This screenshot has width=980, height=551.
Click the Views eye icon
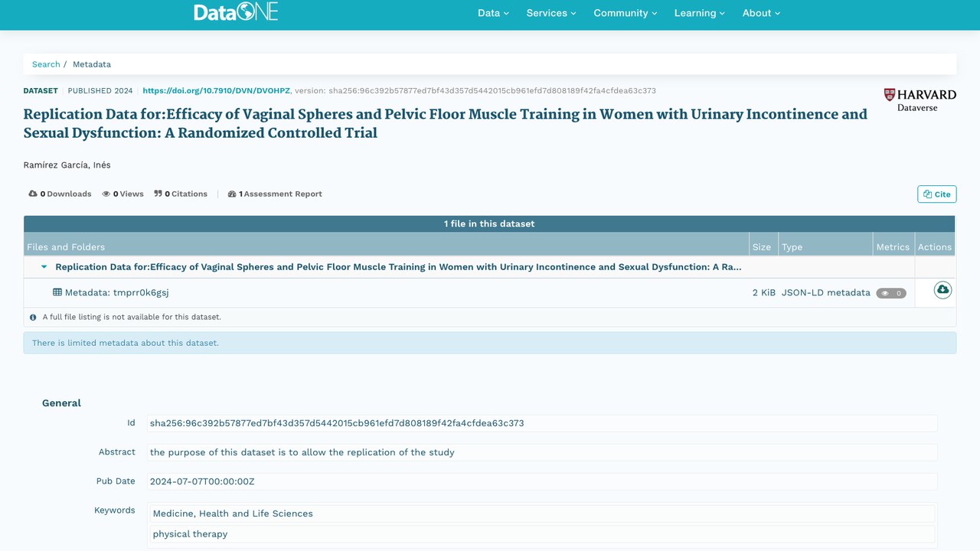point(107,194)
